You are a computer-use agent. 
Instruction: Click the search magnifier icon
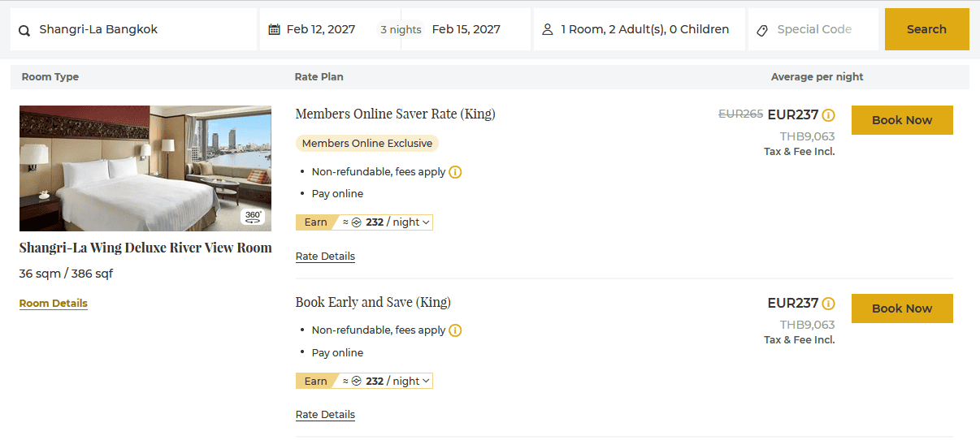24,30
